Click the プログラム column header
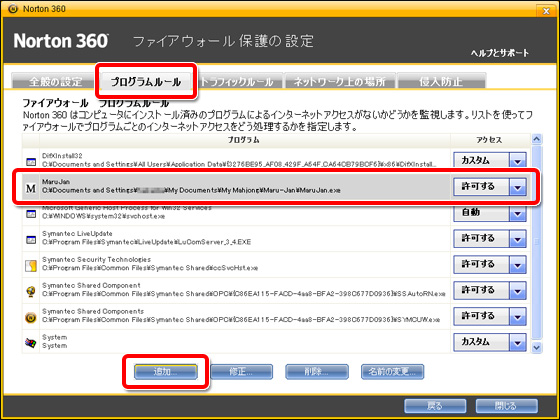The image size is (560, 420). (244, 140)
